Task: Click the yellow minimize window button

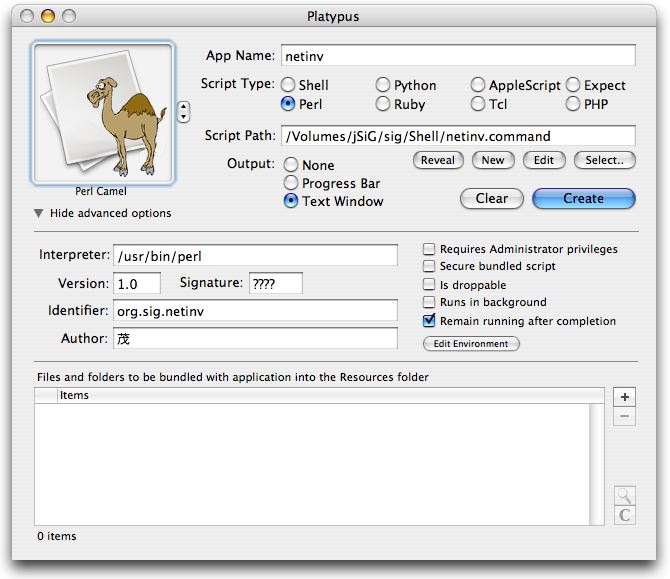Action: click(48, 16)
